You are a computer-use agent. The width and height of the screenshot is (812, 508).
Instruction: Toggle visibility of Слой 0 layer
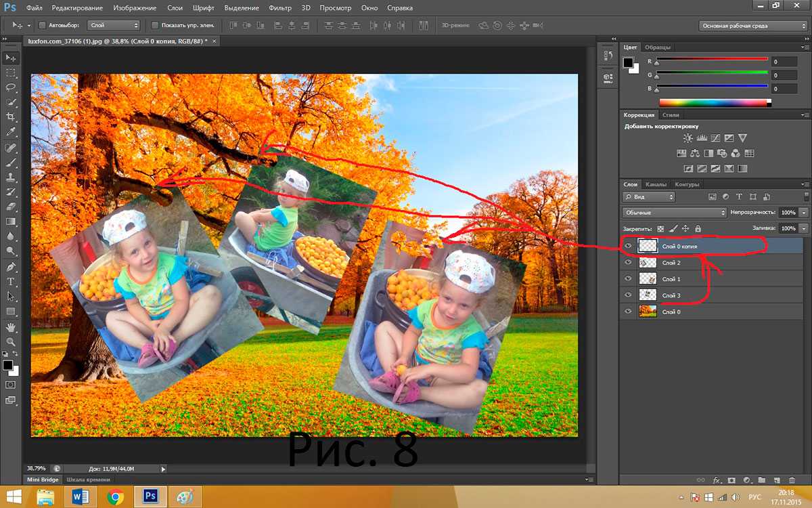(627, 312)
